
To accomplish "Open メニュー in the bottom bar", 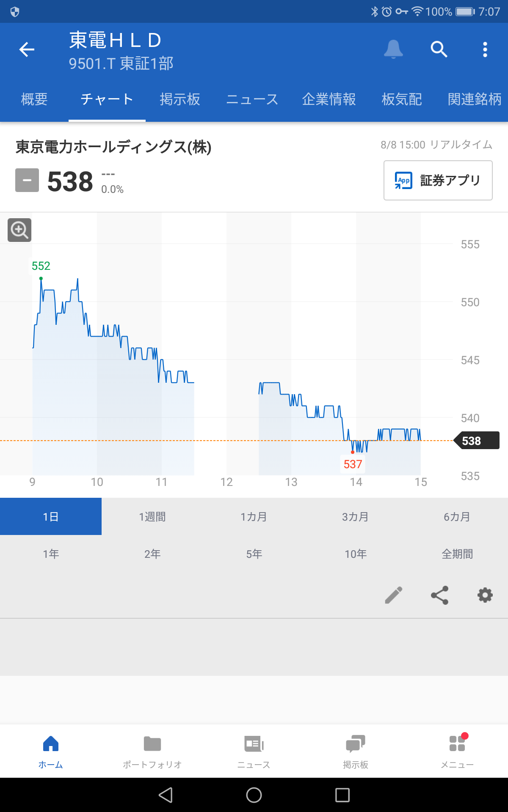I will (x=457, y=752).
